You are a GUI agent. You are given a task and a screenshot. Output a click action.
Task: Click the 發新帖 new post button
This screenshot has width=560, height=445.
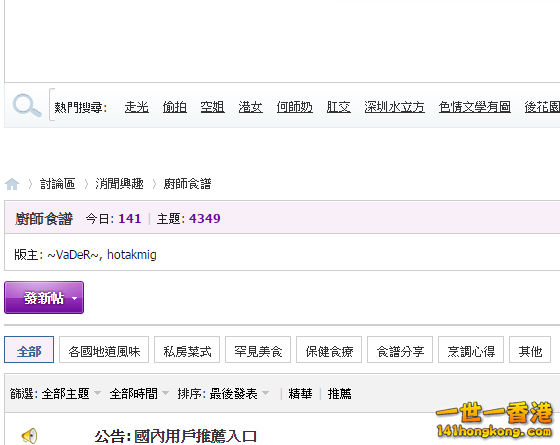coord(44,298)
